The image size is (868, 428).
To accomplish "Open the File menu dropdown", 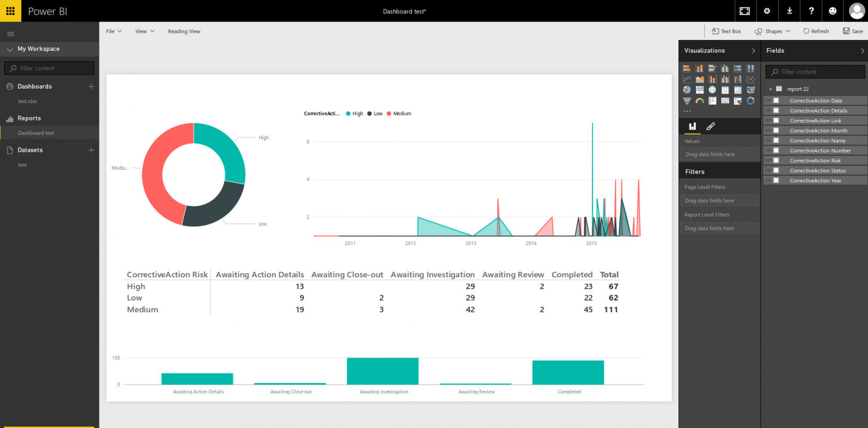I will click(113, 31).
